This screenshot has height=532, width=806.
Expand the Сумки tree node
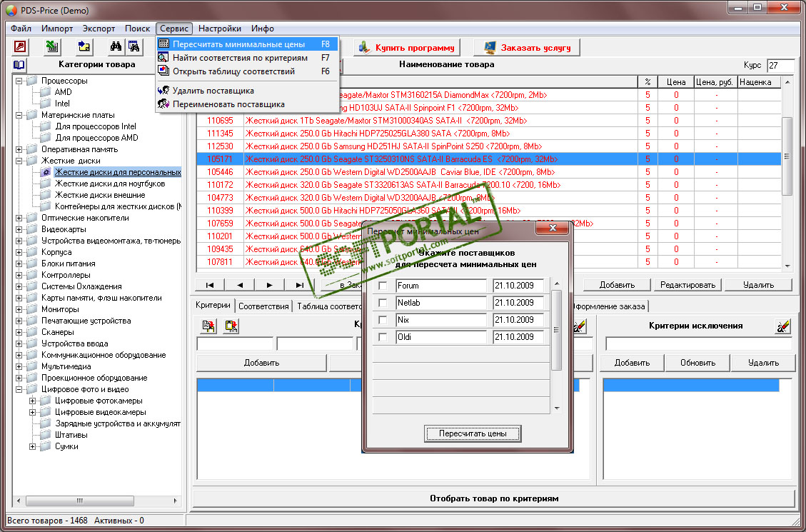click(x=32, y=447)
